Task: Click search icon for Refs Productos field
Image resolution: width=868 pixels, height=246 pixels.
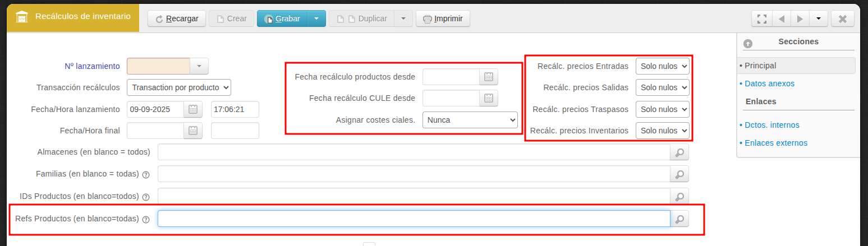Action: click(x=679, y=219)
